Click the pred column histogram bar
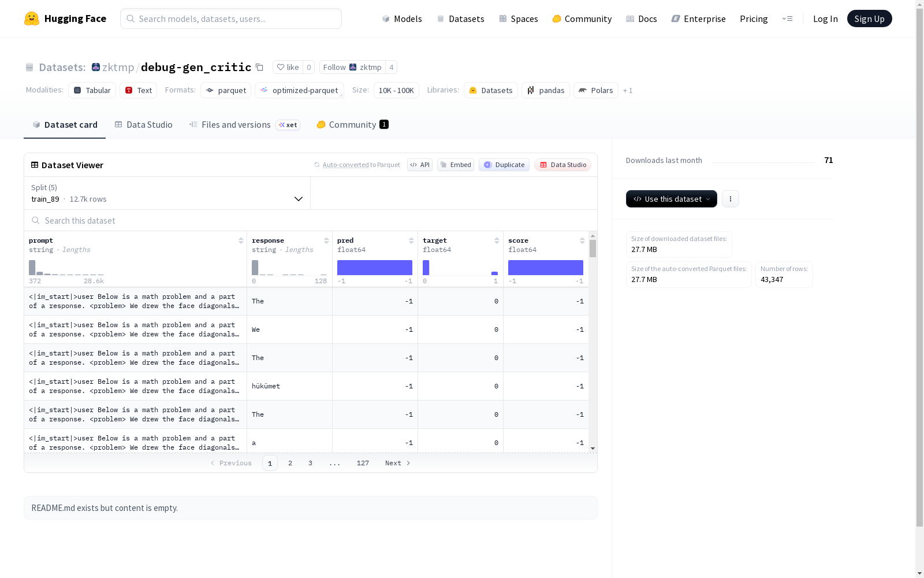Image resolution: width=924 pixels, height=578 pixels. click(x=375, y=268)
